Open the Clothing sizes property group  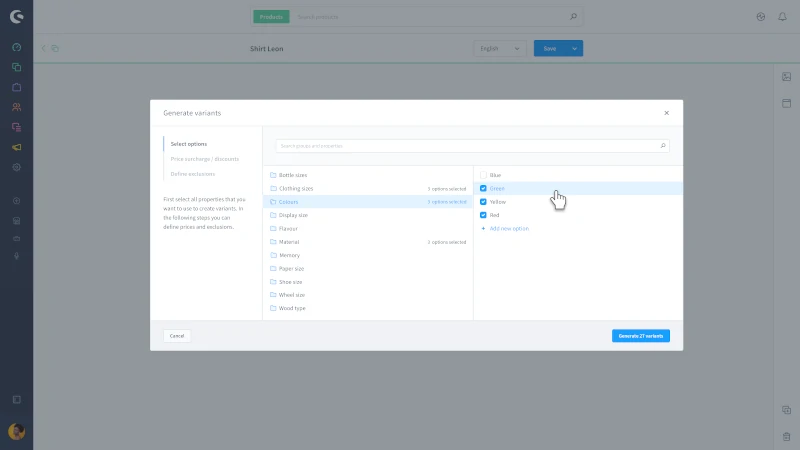pos(296,188)
